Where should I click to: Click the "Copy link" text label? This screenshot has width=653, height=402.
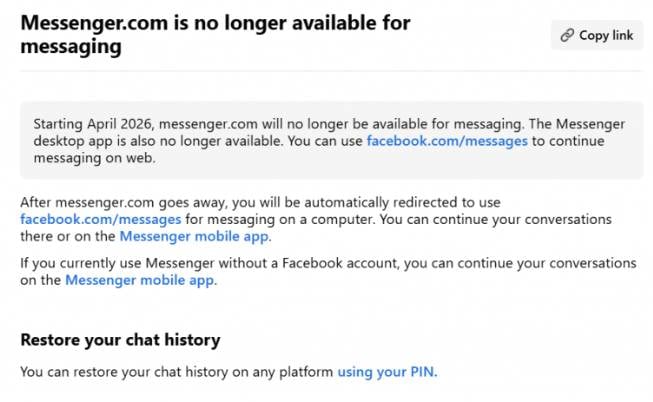pos(606,35)
